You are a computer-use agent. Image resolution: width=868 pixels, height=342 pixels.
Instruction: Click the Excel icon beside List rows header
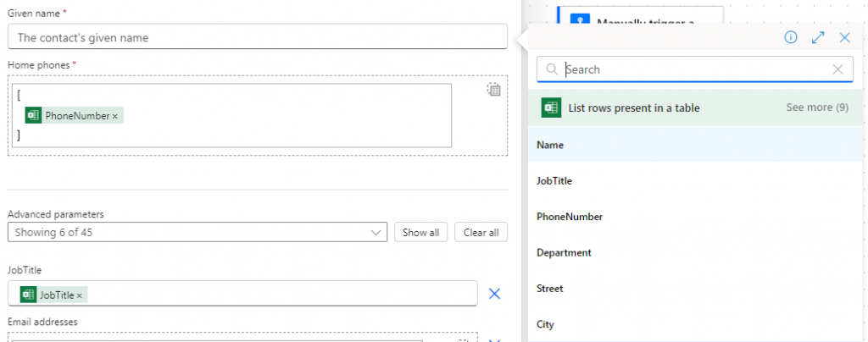[x=551, y=108]
